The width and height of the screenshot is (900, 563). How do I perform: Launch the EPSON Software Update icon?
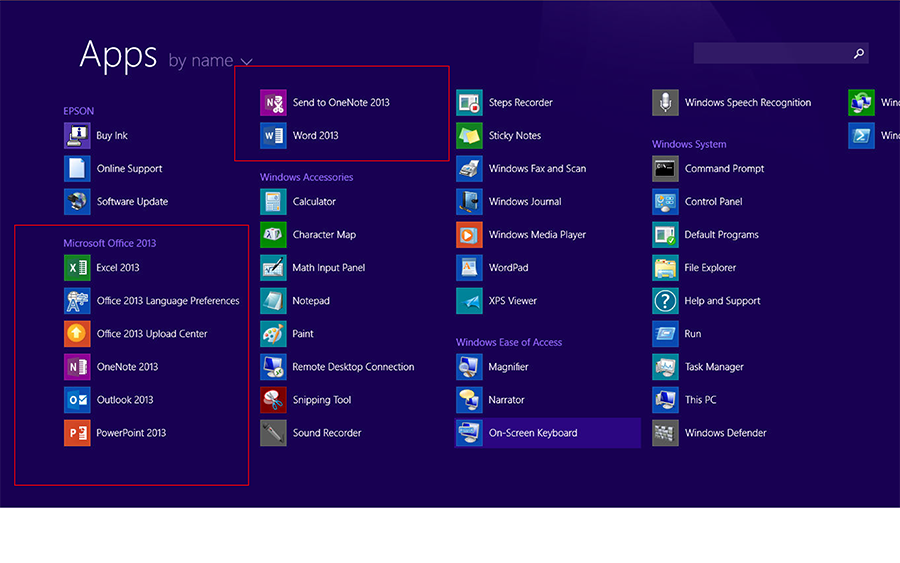[x=77, y=201]
